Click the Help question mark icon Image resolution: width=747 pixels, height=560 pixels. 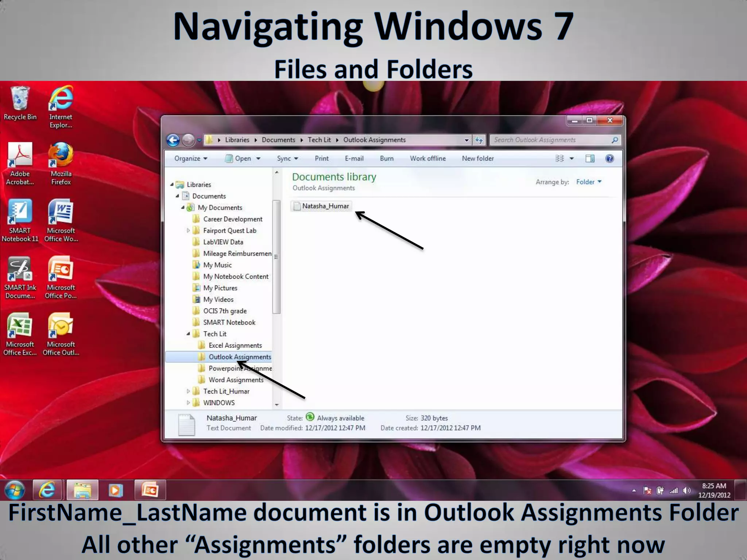(x=609, y=158)
